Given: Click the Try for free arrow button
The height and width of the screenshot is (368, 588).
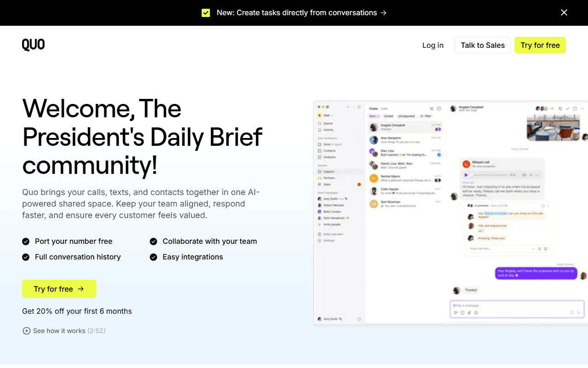Looking at the screenshot, I should [59, 289].
